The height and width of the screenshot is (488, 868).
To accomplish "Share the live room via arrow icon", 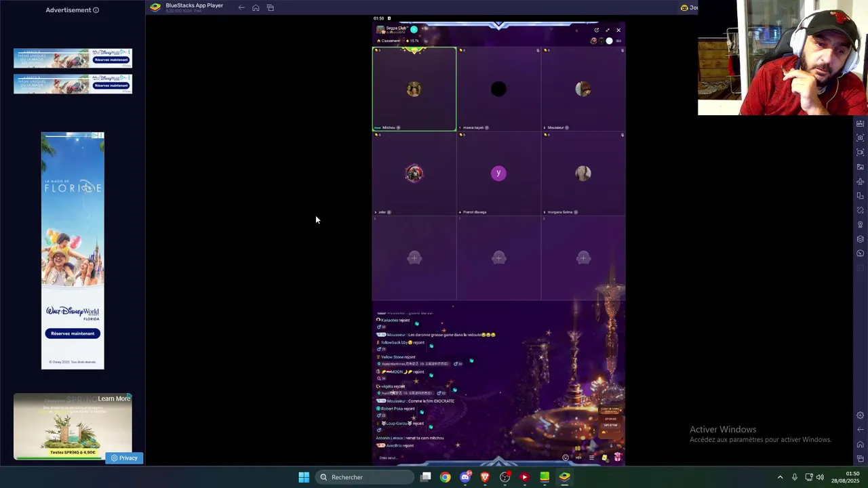I will [596, 30].
